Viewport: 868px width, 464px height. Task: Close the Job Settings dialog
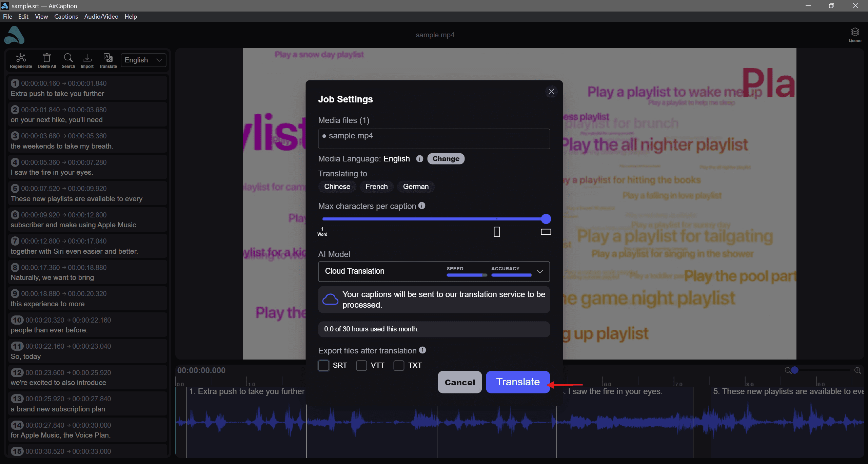point(551,92)
